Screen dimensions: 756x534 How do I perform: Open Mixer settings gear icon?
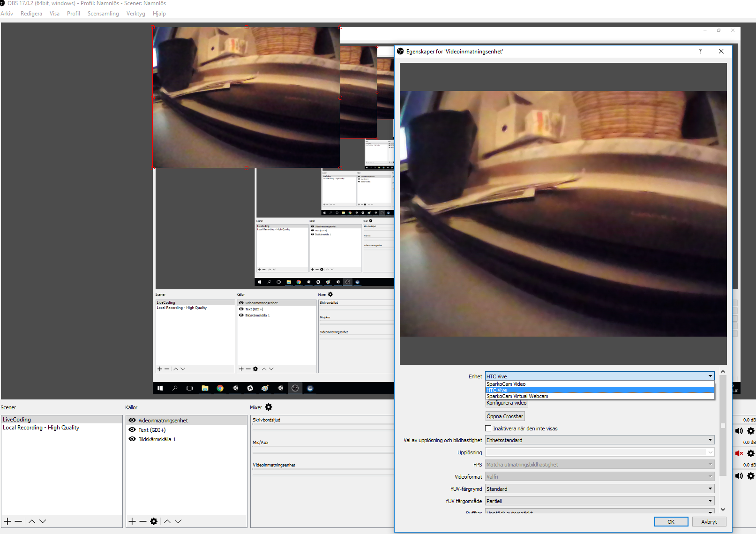tap(269, 407)
